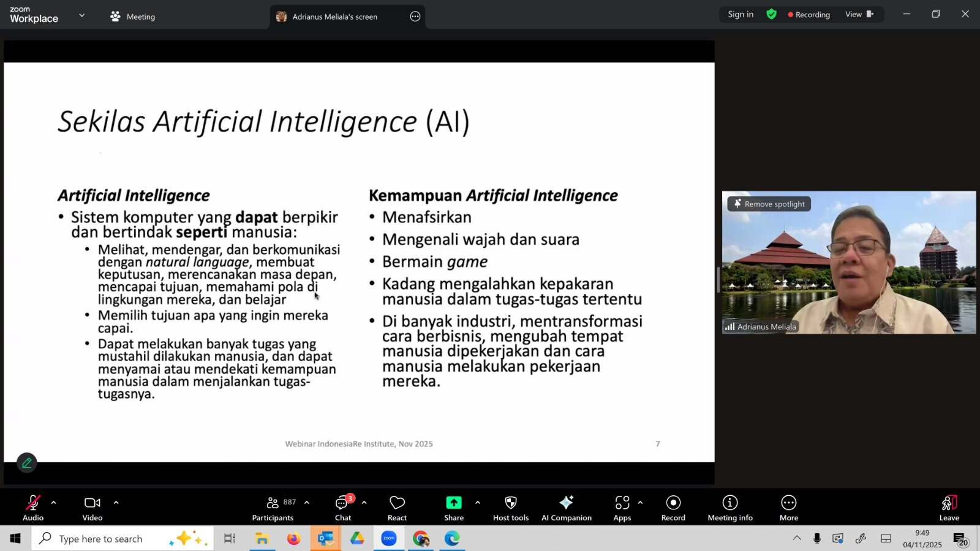Open the Chat panel

(x=342, y=507)
